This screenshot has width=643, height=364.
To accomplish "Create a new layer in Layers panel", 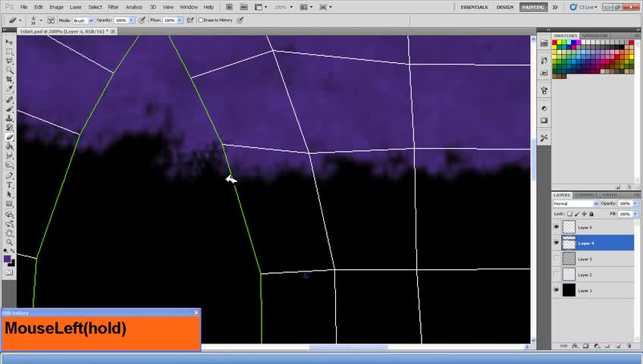I will coord(618,346).
